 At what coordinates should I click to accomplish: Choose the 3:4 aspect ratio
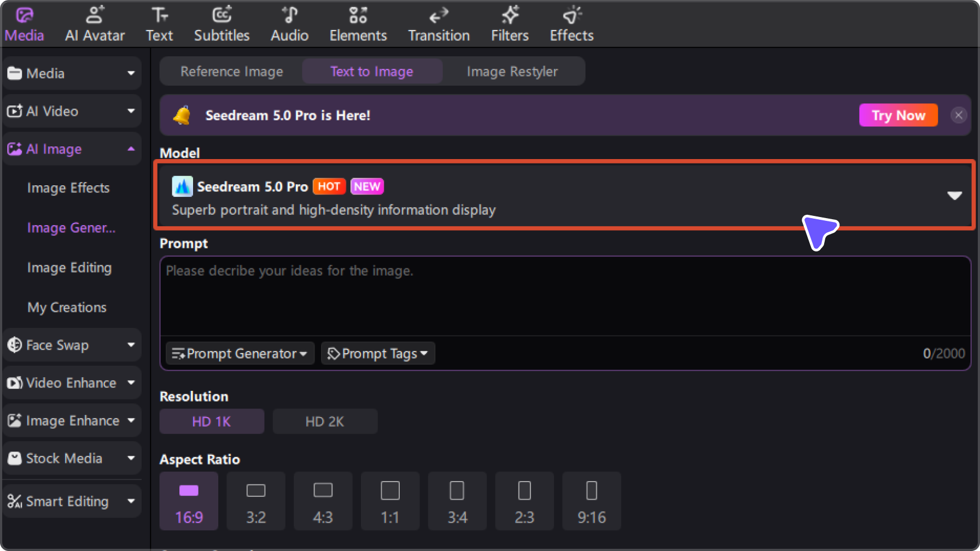click(457, 501)
